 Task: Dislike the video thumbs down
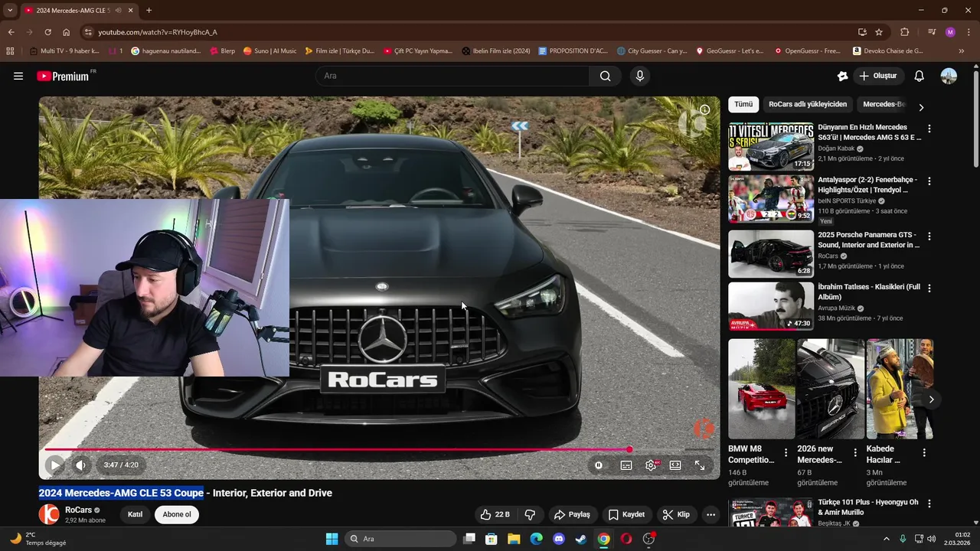click(530, 514)
